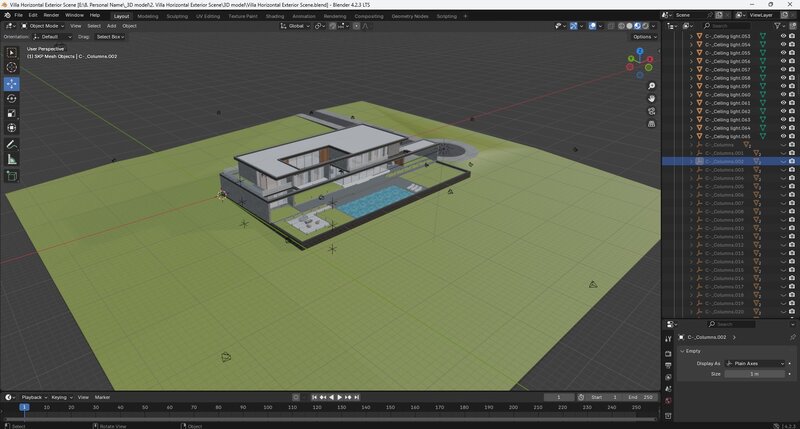Expand the C-_Columns.002 tree item
Image resolution: width=800 pixels, height=429 pixels.
coord(689,161)
